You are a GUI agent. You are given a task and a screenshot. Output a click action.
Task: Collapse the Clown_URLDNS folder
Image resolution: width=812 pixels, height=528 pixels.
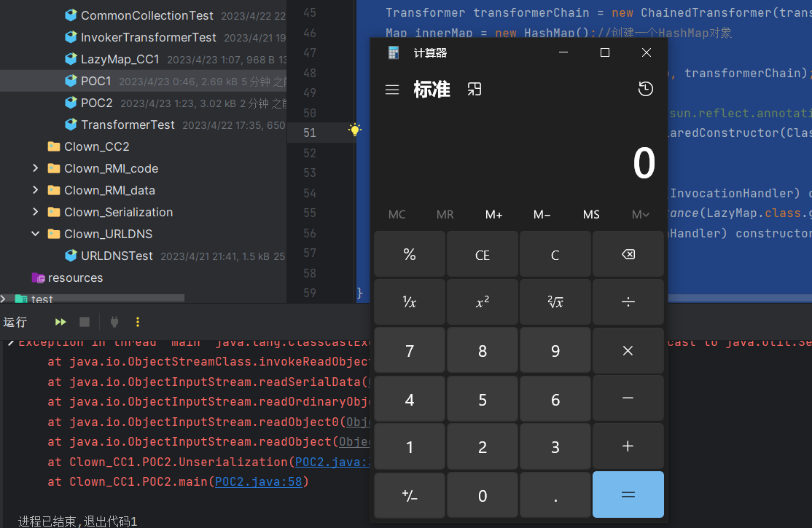click(35, 234)
